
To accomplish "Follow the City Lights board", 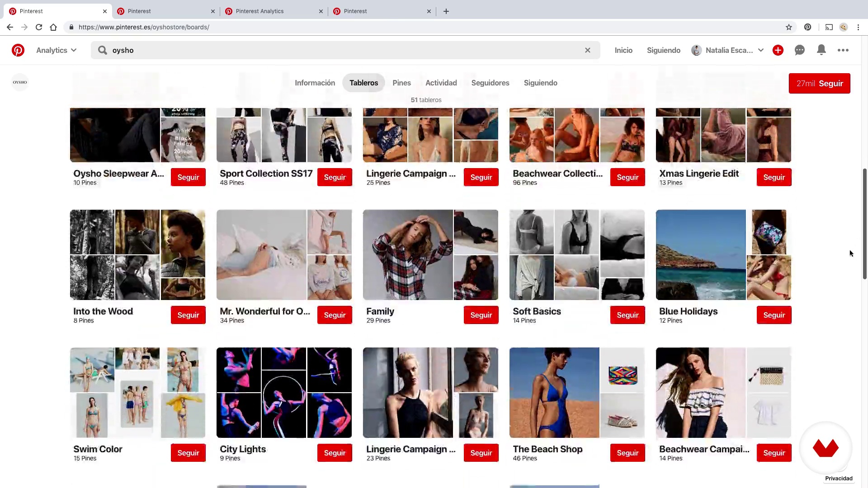I will [335, 453].
